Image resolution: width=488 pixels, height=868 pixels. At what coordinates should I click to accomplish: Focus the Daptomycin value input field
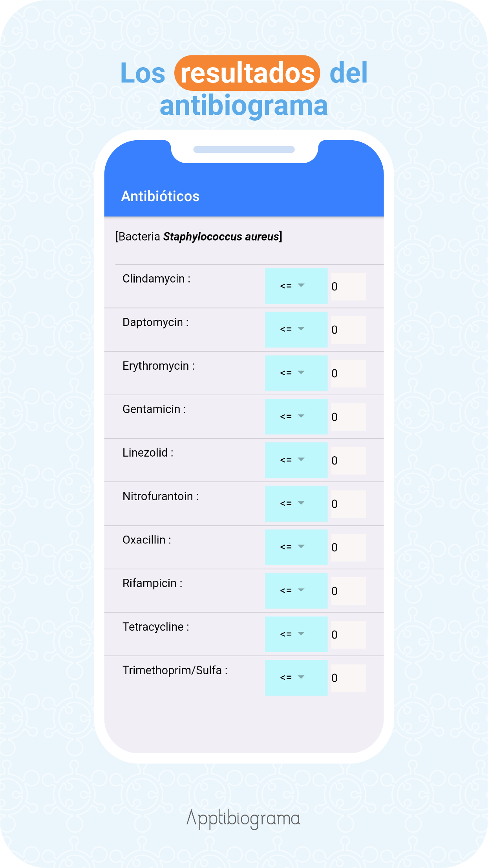pyautogui.click(x=348, y=330)
